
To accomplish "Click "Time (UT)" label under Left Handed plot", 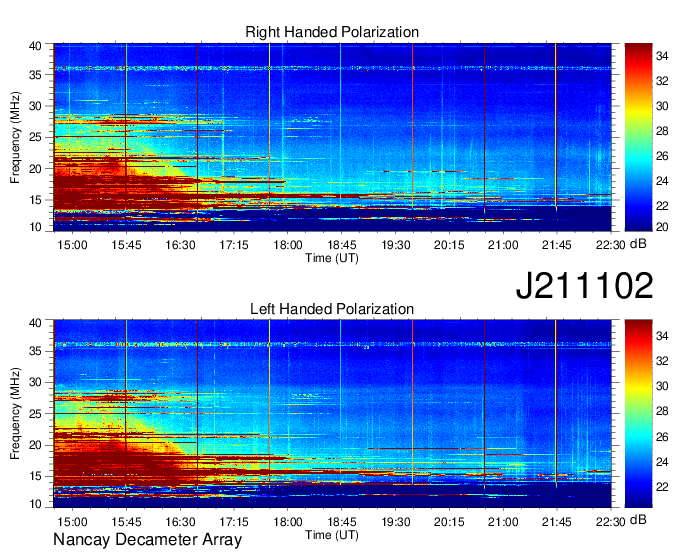I will pyautogui.click(x=332, y=535).
